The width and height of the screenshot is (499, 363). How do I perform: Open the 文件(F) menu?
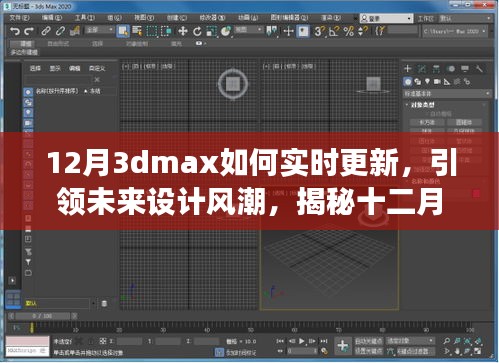tap(20, 18)
